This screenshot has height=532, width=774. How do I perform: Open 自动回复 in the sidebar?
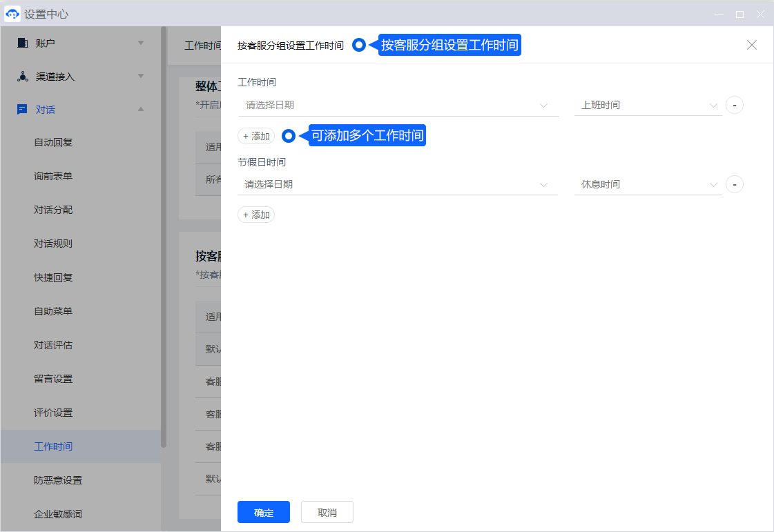coord(53,142)
